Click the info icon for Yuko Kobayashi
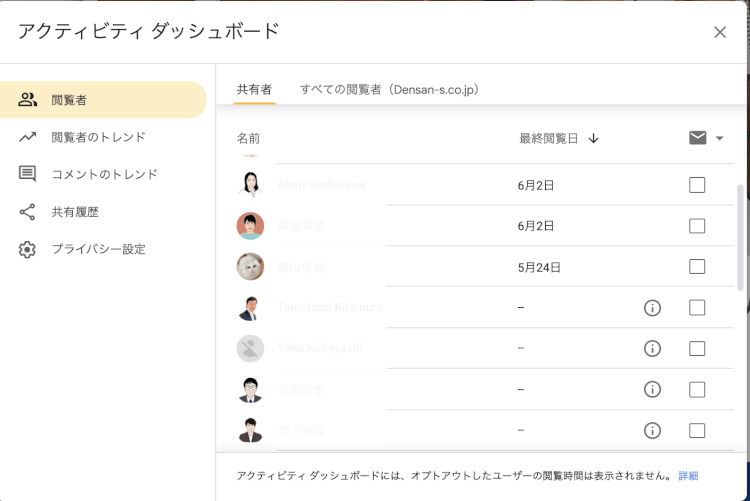This screenshot has width=750, height=501. 652,348
